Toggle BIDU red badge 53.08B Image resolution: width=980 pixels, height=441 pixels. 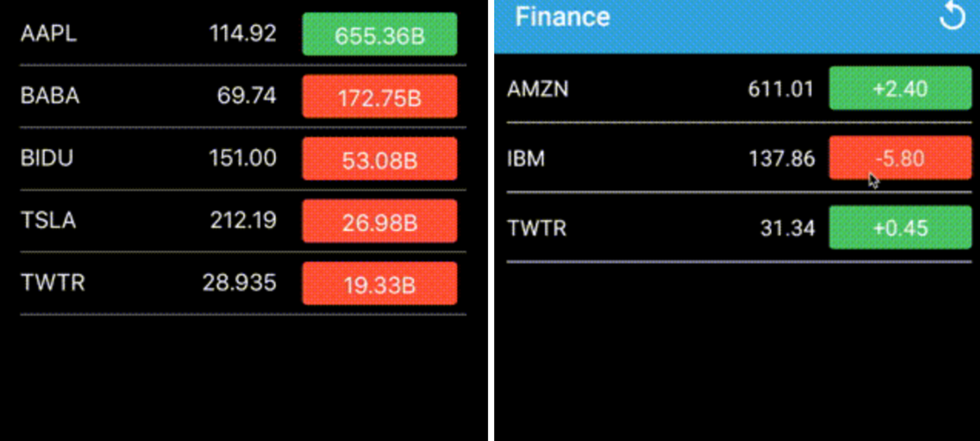(379, 159)
